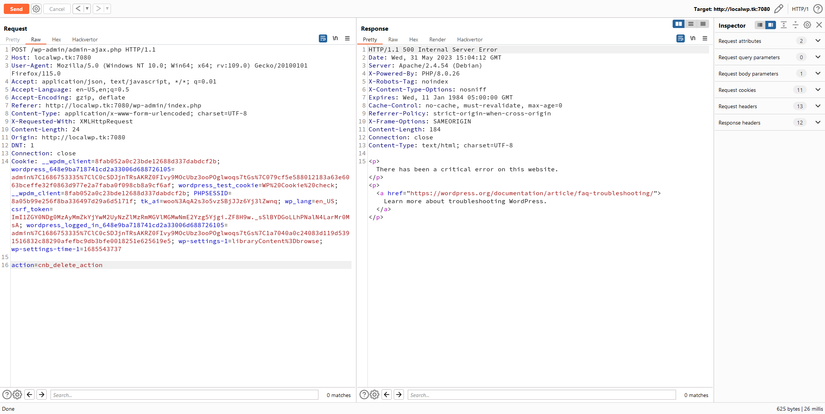The image size is (825, 414).
Task: Click the orange Send button
Action: (x=16, y=9)
